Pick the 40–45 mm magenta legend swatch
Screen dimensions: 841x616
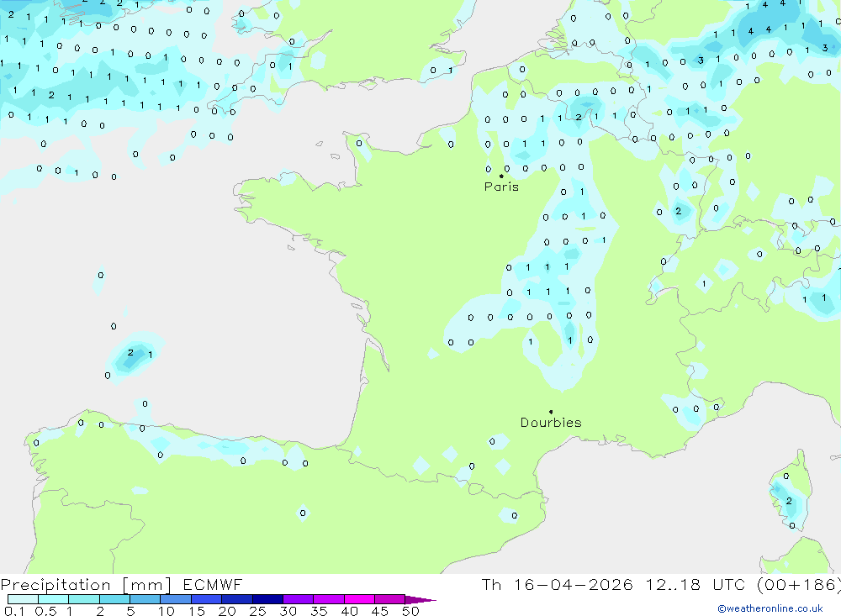tap(359, 599)
